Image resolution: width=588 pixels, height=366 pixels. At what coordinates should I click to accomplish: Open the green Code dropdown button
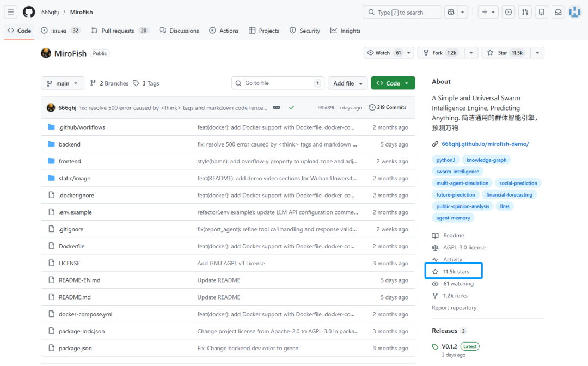pyautogui.click(x=393, y=83)
